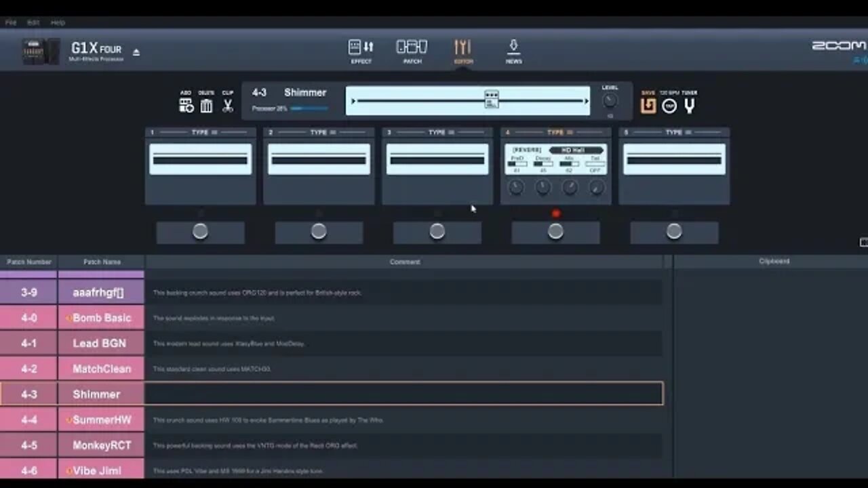Image resolution: width=868 pixels, height=488 pixels.
Task: Click patch number 4-0 cell
Action: [x=28, y=318]
